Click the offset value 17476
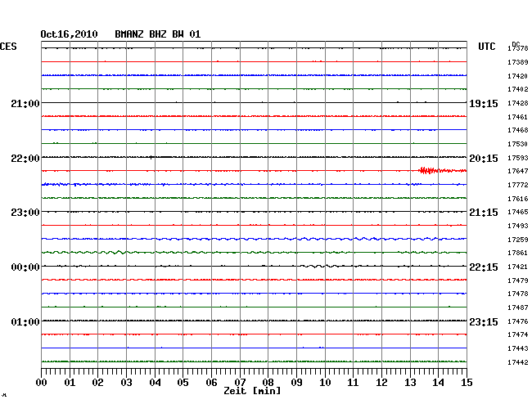This screenshot has width=532, height=404. (518, 321)
